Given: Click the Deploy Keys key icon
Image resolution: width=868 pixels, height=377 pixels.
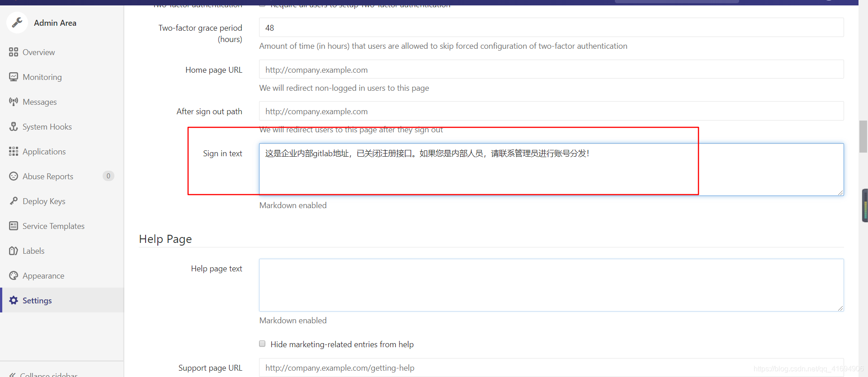Looking at the screenshot, I should (14, 201).
